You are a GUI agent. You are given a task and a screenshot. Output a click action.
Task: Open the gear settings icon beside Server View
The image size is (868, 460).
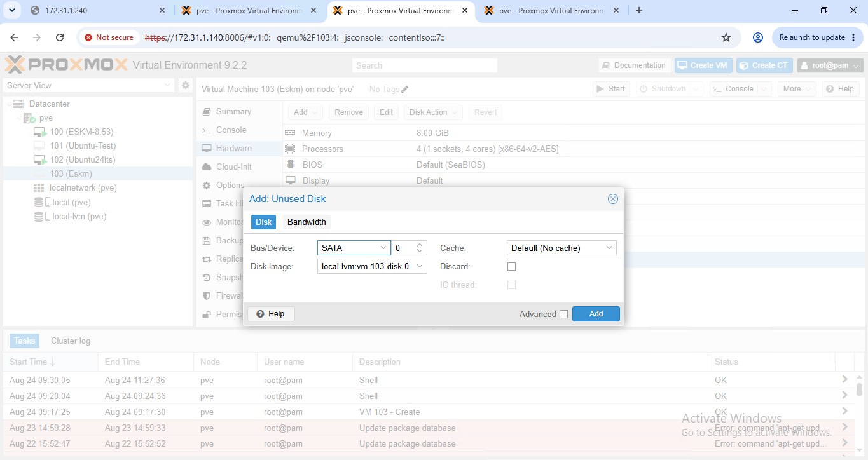186,85
